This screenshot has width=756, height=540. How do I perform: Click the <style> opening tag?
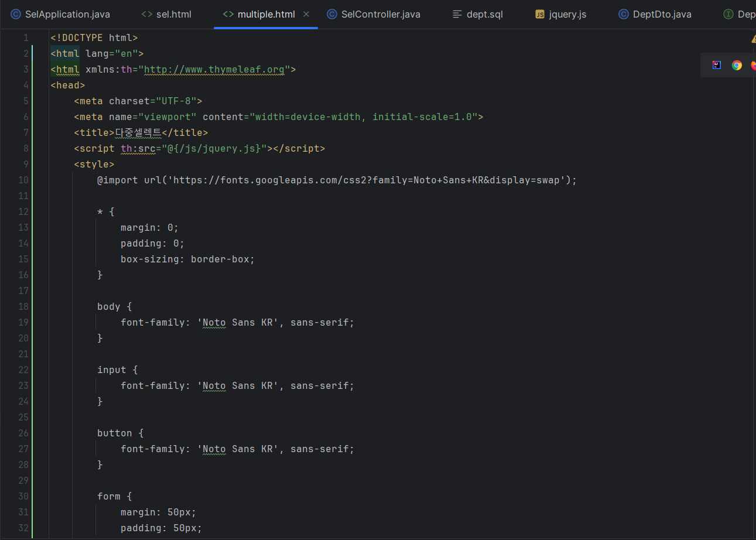[x=94, y=165]
